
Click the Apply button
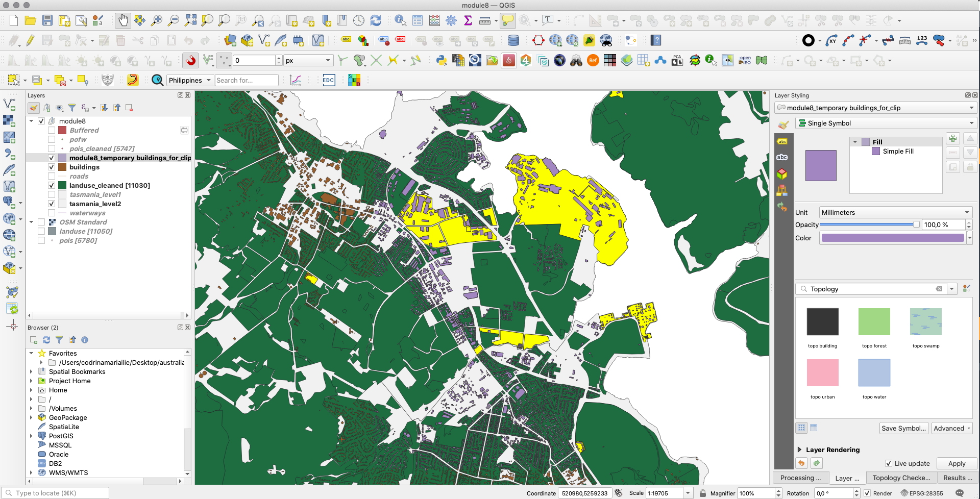pos(957,463)
